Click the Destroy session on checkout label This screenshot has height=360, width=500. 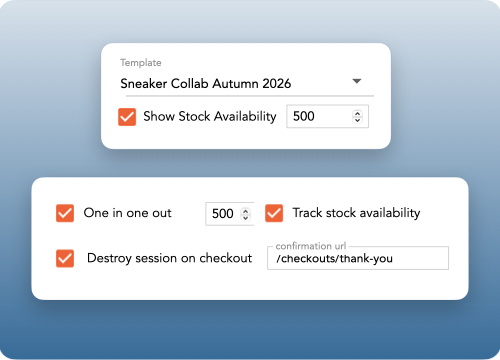169,258
